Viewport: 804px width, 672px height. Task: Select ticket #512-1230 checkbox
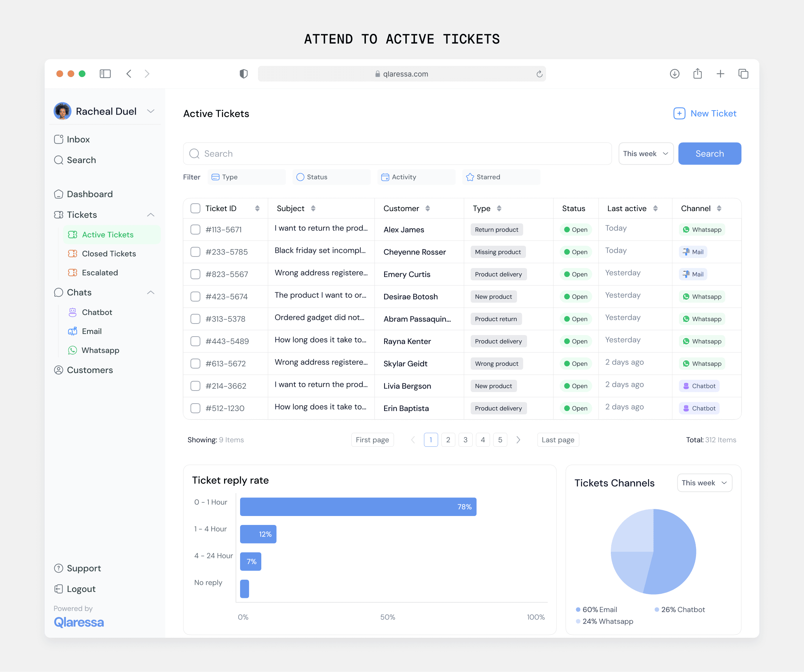tap(196, 408)
